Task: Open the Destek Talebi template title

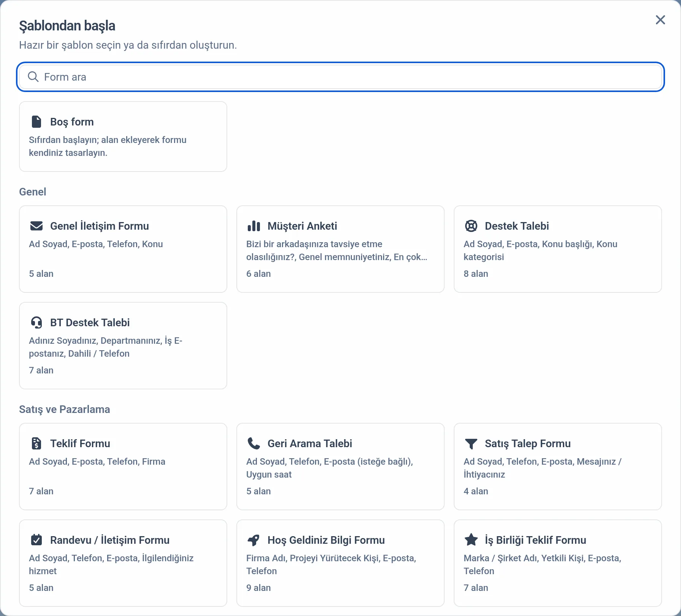Action: coord(517,226)
